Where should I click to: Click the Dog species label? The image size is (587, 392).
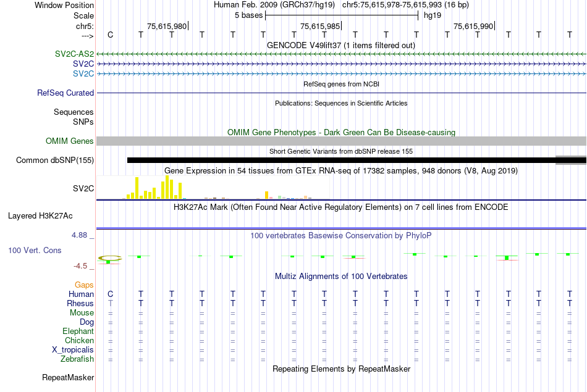(x=87, y=322)
